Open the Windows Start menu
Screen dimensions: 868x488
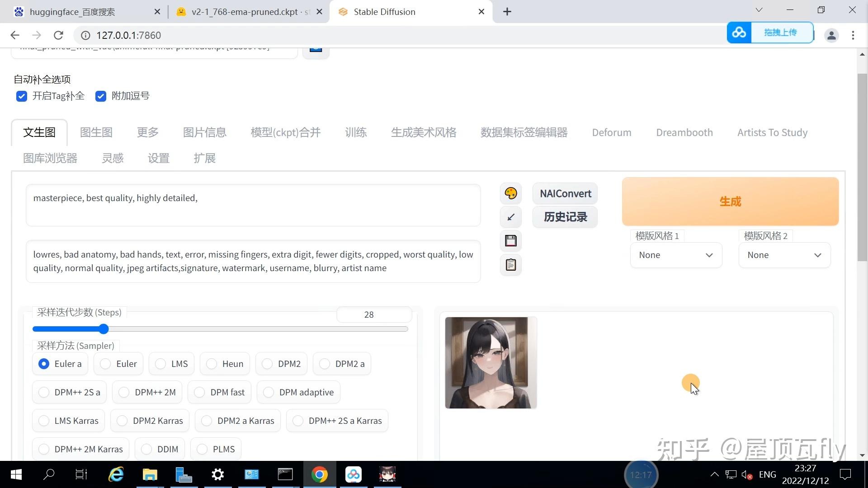[x=16, y=474]
